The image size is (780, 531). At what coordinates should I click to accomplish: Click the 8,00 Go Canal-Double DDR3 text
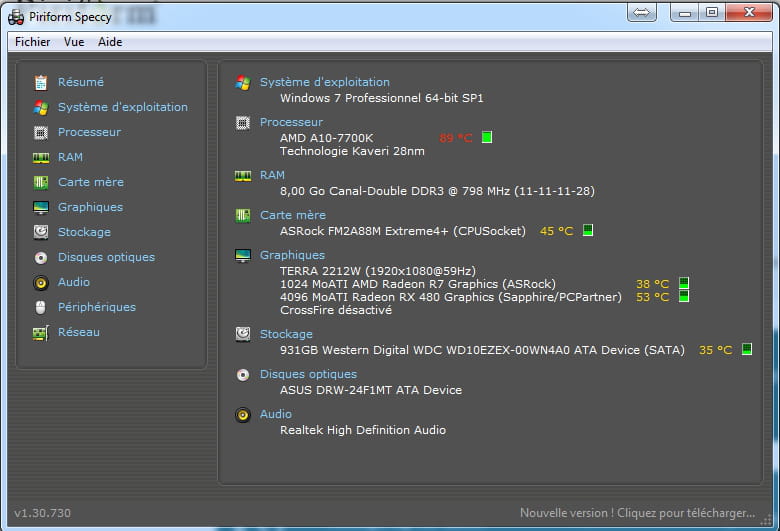click(x=437, y=191)
